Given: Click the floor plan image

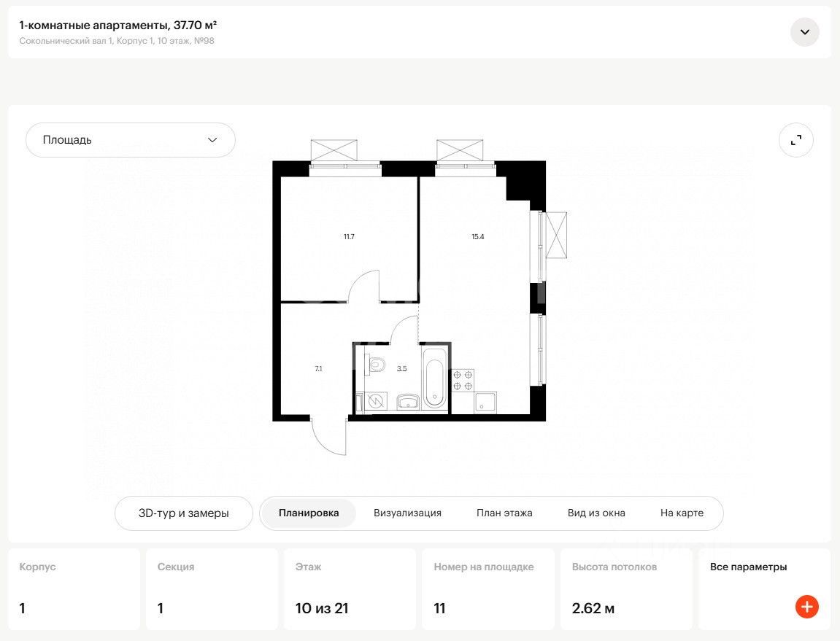Looking at the screenshot, I should point(419,298).
